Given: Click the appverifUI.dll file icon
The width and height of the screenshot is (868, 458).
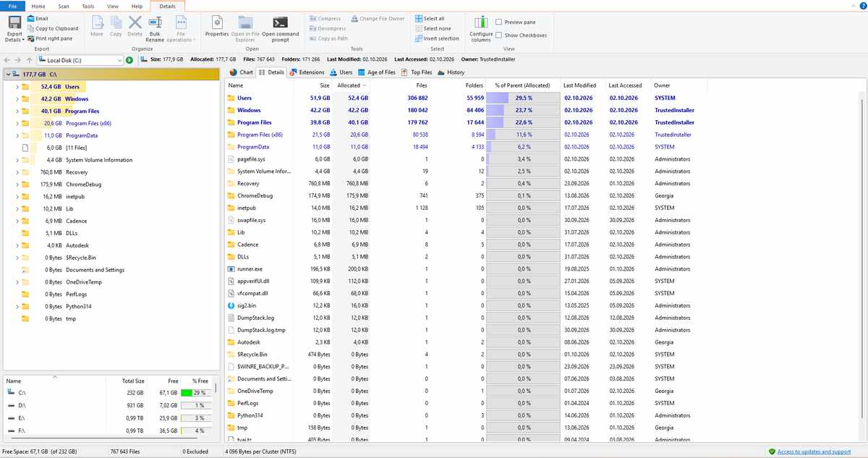Looking at the screenshot, I should [x=231, y=281].
